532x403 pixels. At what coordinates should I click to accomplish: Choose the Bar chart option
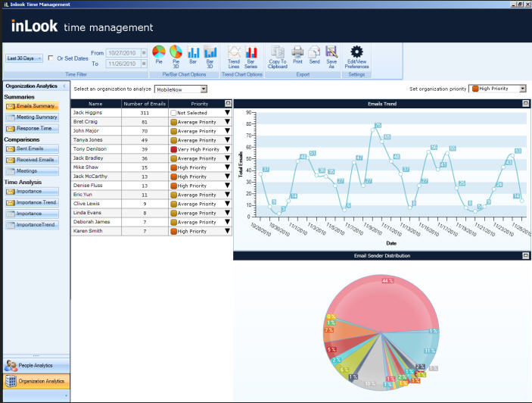click(x=193, y=55)
